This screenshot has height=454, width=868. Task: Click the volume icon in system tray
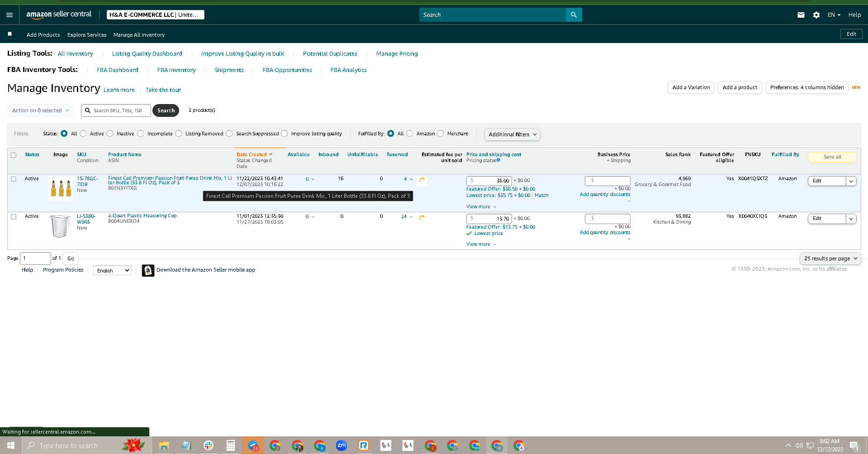point(799,445)
